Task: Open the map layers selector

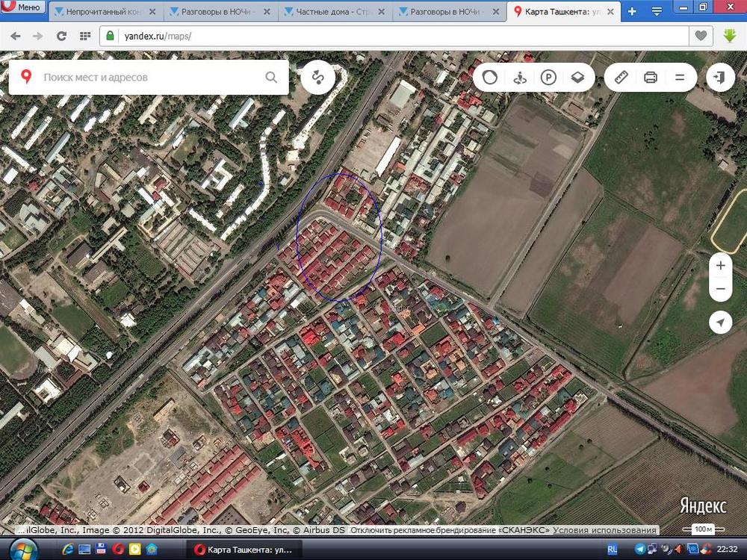Action: pyautogui.click(x=577, y=77)
